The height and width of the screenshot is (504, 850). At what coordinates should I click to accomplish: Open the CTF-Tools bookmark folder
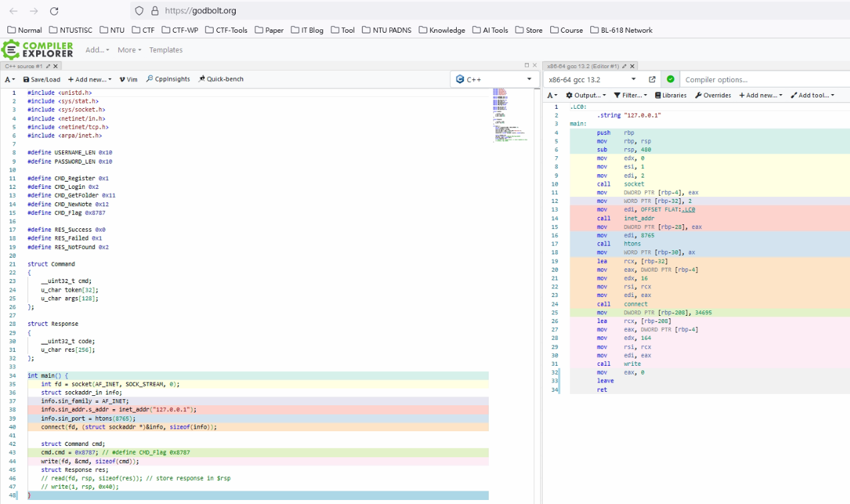click(x=226, y=30)
